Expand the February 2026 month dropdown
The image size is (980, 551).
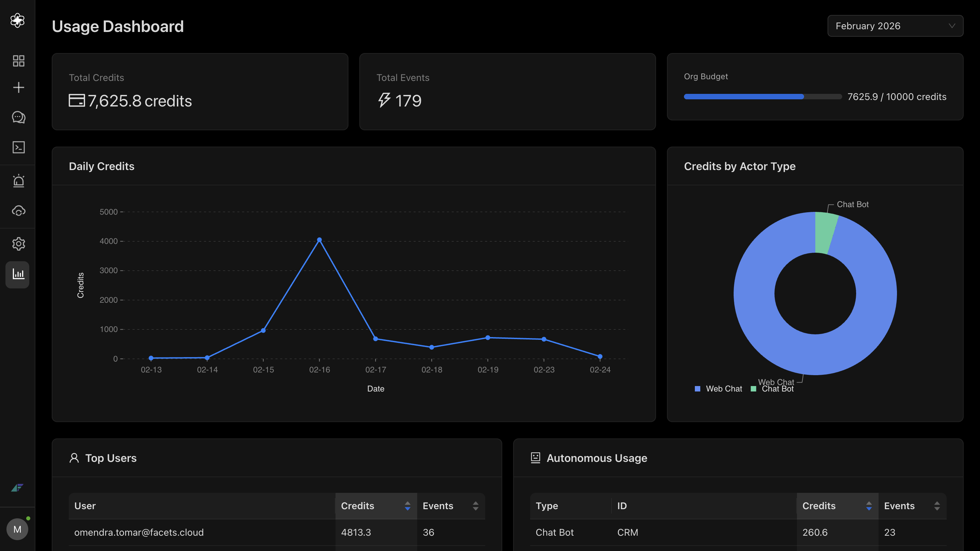pyautogui.click(x=895, y=26)
